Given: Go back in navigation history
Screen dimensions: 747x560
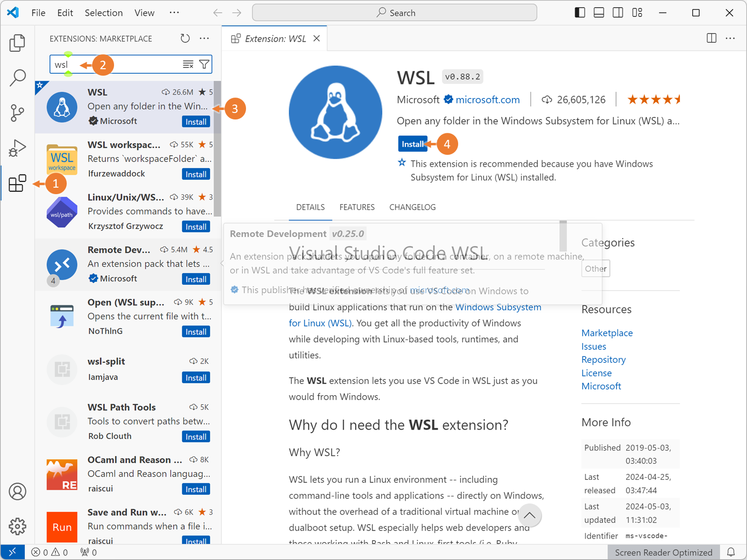Looking at the screenshot, I should point(218,13).
